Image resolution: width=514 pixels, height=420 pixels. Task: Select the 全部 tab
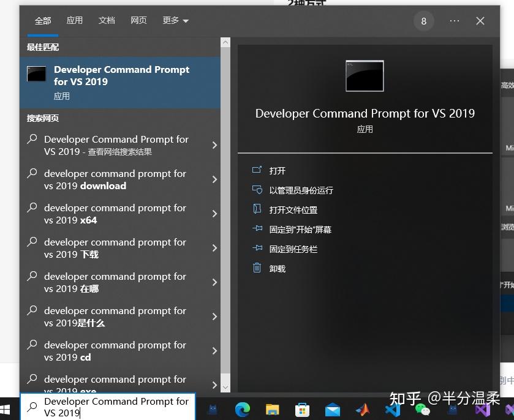[x=43, y=21]
